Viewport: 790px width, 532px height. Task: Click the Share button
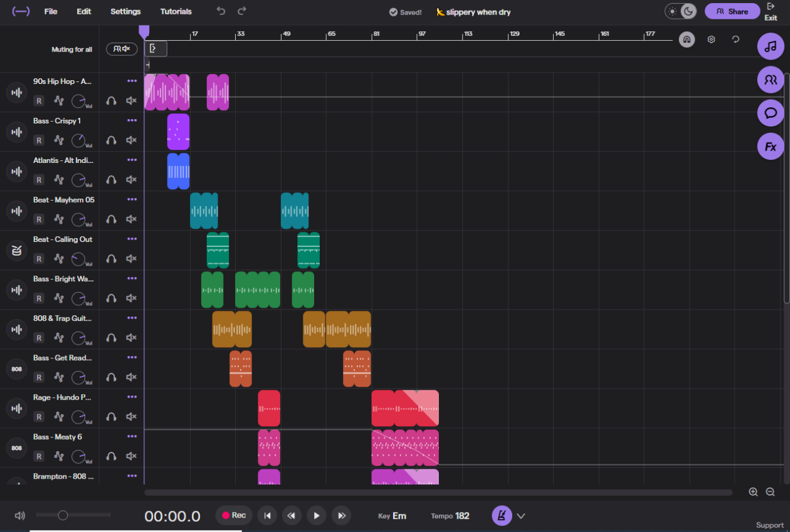click(x=732, y=11)
